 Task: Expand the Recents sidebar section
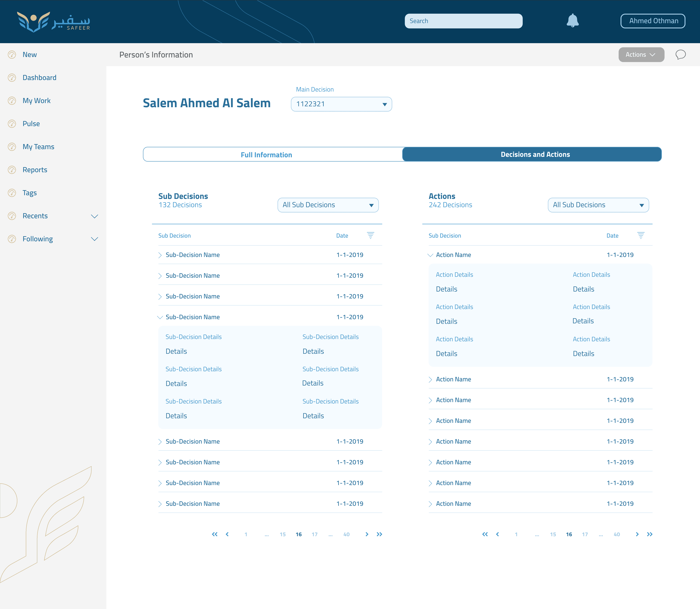click(94, 216)
